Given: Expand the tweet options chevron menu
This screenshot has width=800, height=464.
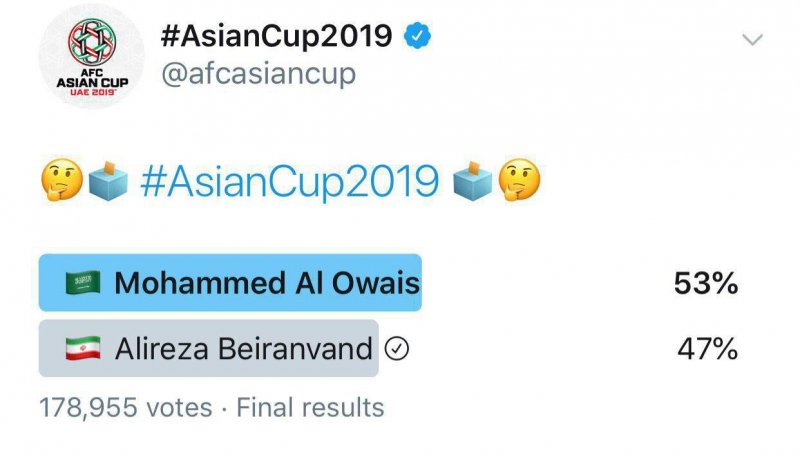Looking at the screenshot, I should (751, 40).
